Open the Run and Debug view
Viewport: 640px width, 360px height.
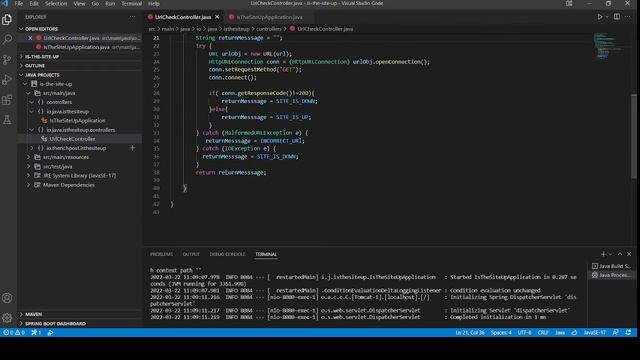point(7,80)
